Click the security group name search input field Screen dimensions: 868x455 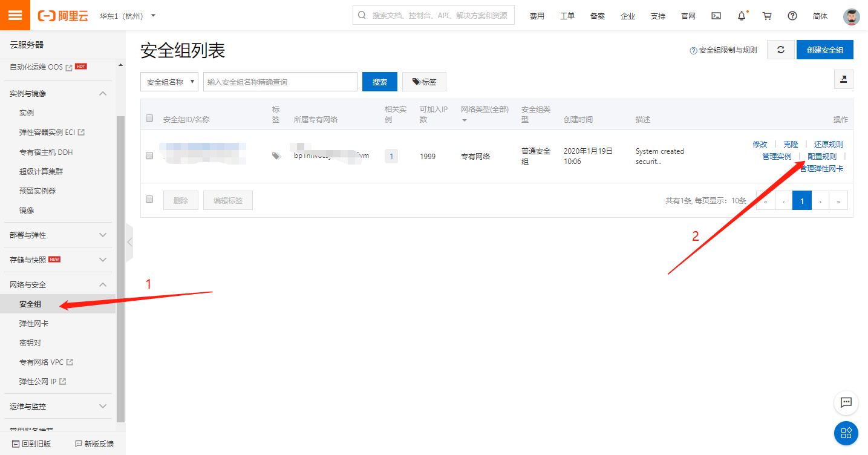coord(278,82)
